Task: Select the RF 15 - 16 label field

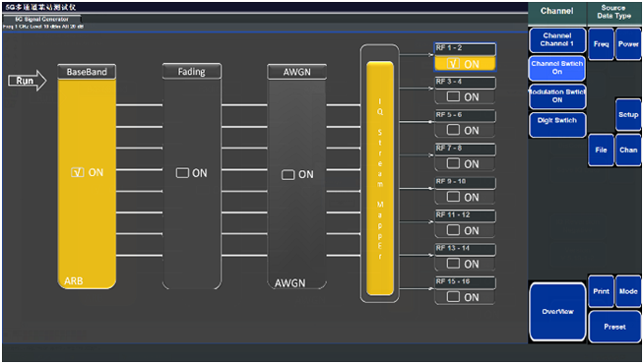Action: (x=465, y=282)
